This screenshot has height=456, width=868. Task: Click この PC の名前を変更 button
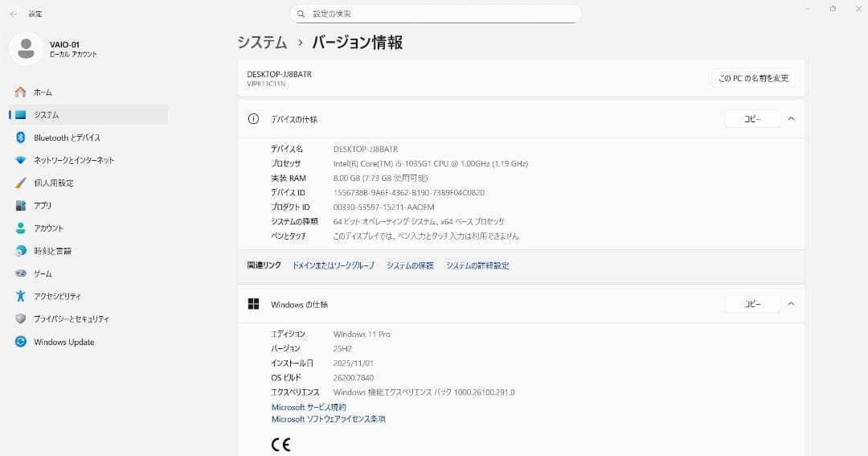753,79
